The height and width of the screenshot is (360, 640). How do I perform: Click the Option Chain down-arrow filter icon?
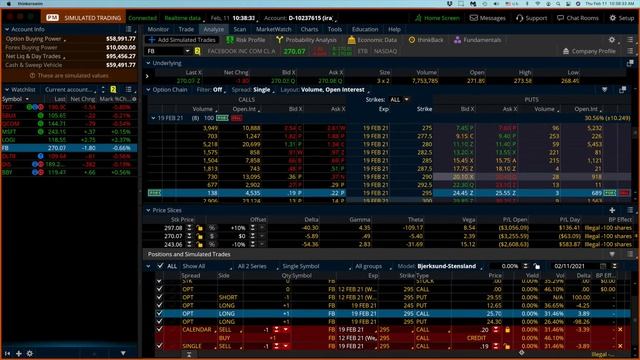(x=604, y=90)
